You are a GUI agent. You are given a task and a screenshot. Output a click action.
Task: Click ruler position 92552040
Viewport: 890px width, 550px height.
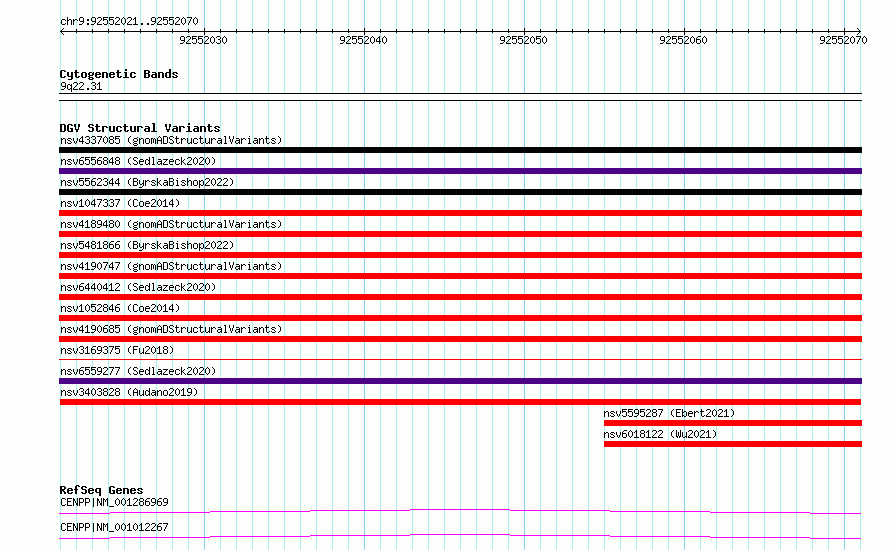(363, 40)
